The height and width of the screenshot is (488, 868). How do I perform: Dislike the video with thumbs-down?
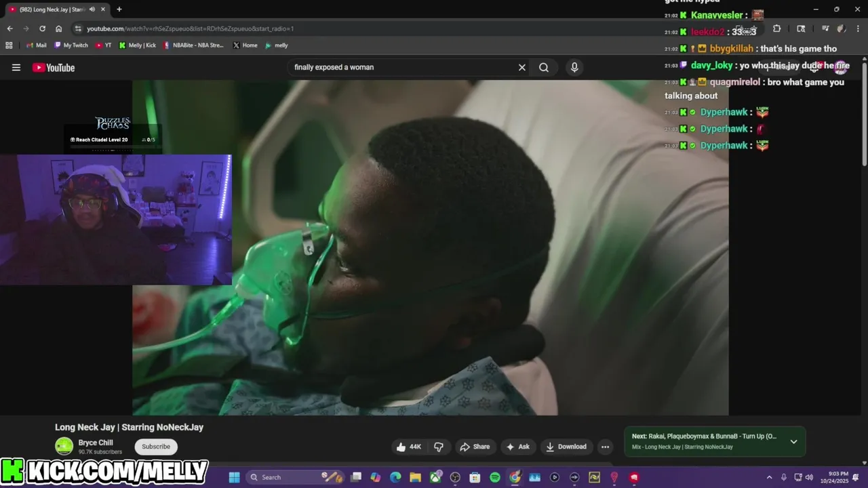pyautogui.click(x=439, y=447)
